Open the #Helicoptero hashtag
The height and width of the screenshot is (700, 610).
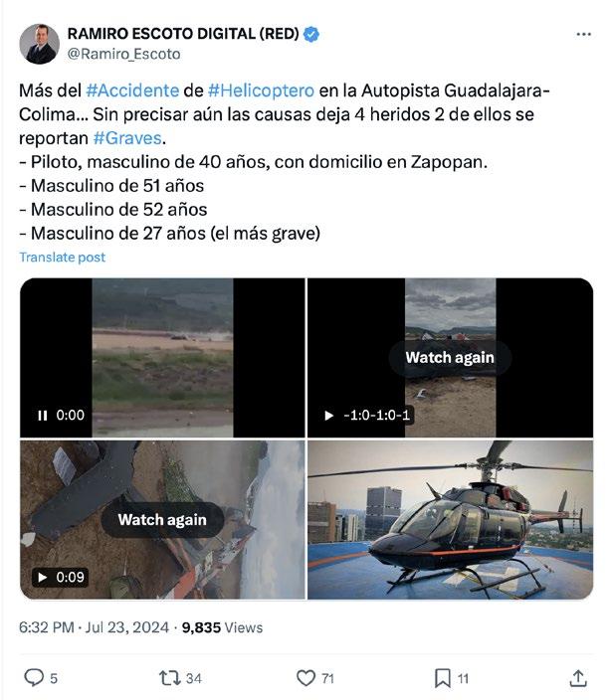[261, 90]
